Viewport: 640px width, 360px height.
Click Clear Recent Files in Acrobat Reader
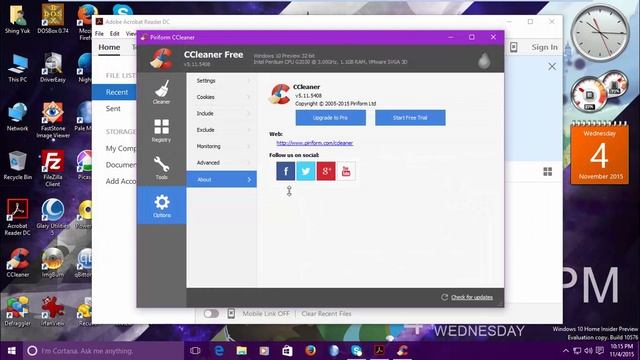[x=326, y=313]
